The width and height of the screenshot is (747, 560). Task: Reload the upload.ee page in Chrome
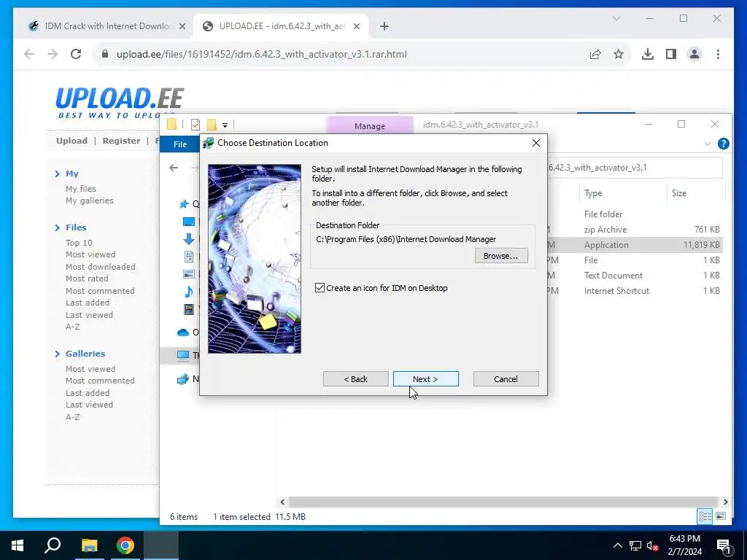point(76,54)
